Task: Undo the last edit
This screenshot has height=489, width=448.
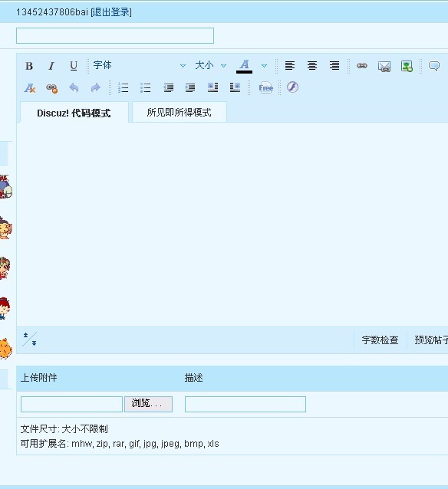Action: click(74, 88)
